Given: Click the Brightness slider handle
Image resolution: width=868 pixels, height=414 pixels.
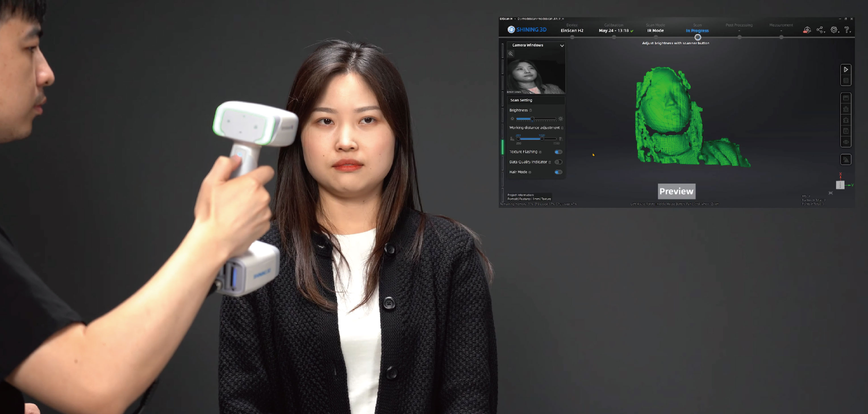Looking at the screenshot, I should click(532, 119).
